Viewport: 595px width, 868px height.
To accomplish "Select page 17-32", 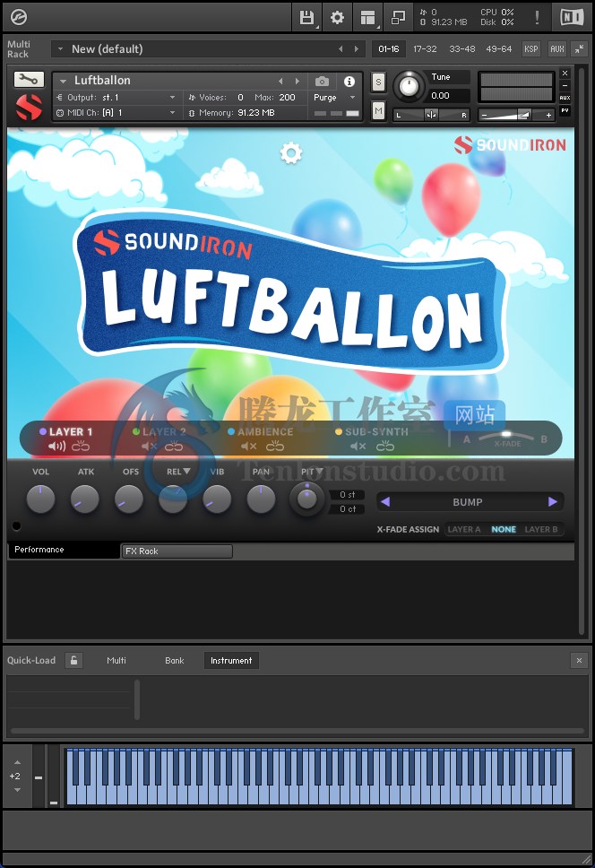I will click(x=425, y=48).
